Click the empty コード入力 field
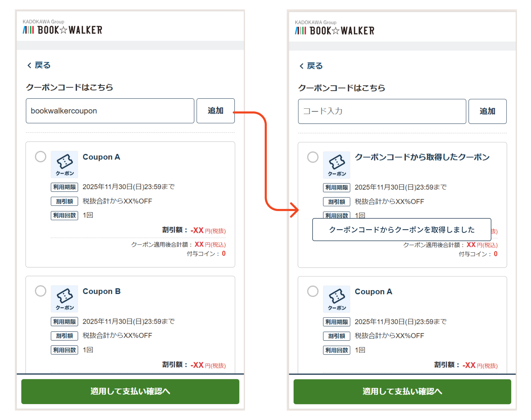Viewport: 531px width, 420px height. [382, 111]
